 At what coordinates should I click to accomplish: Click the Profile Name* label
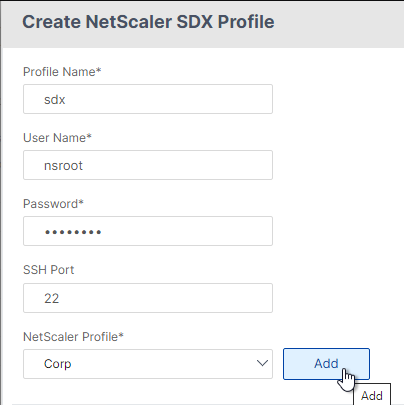click(x=62, y=72)
